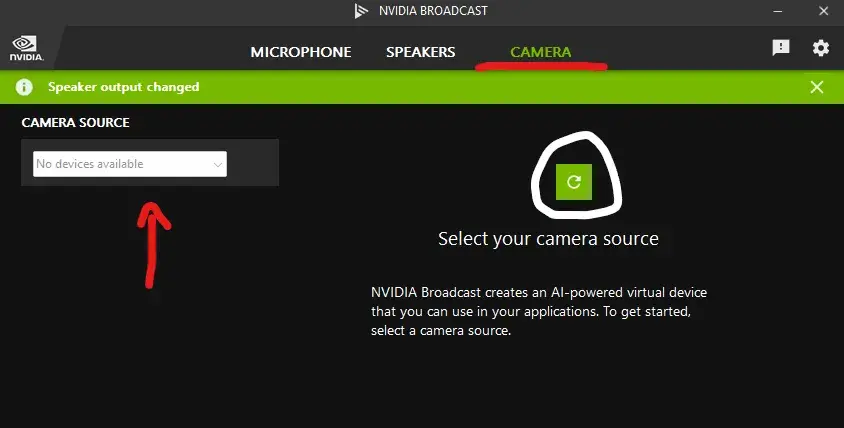
Task: Click the CAMERA SOURCE section label
Action: (x=75, y=123)
